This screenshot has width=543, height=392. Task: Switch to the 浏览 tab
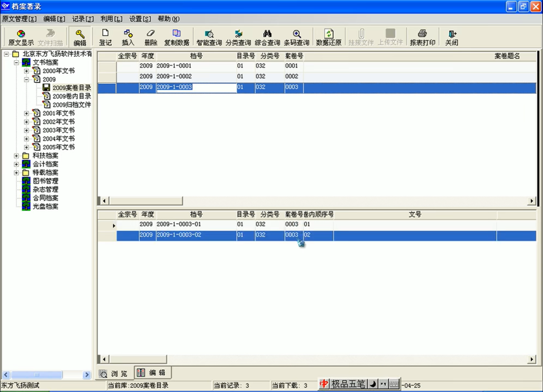click(x=114, y=373)
